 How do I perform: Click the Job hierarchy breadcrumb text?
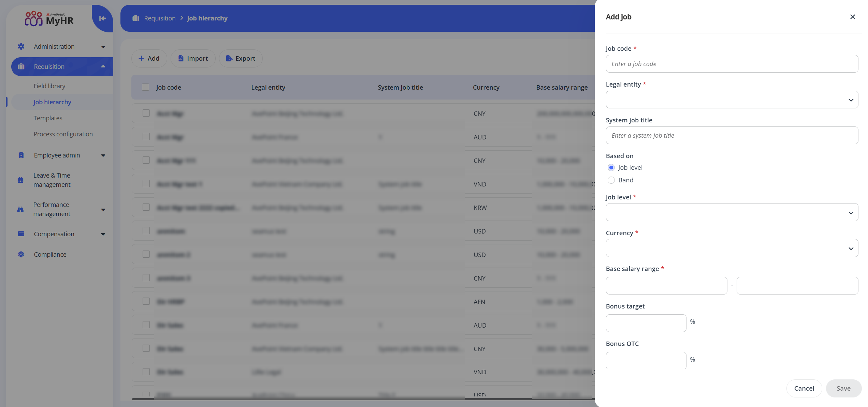[207, 18]
